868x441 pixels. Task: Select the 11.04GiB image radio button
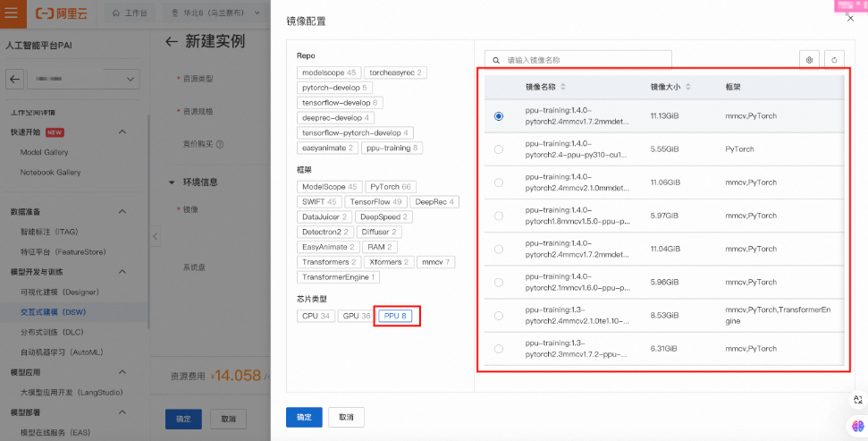(x=499, y=249)
